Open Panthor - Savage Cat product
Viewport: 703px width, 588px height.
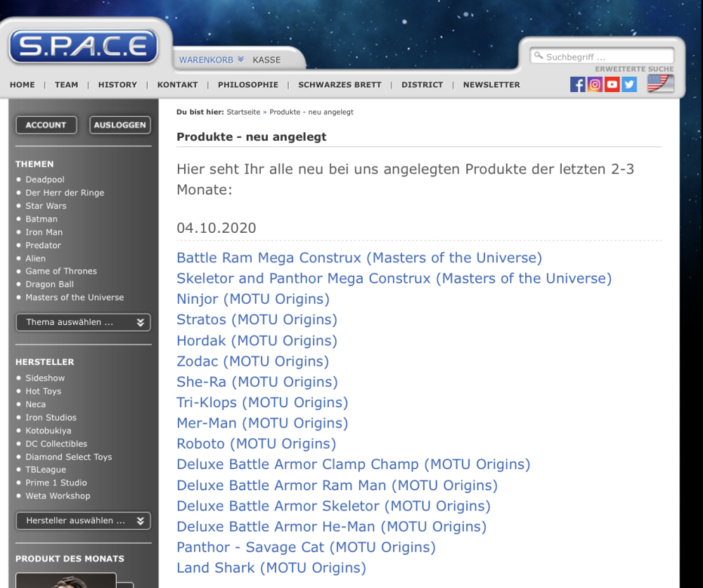coord(307,548)
